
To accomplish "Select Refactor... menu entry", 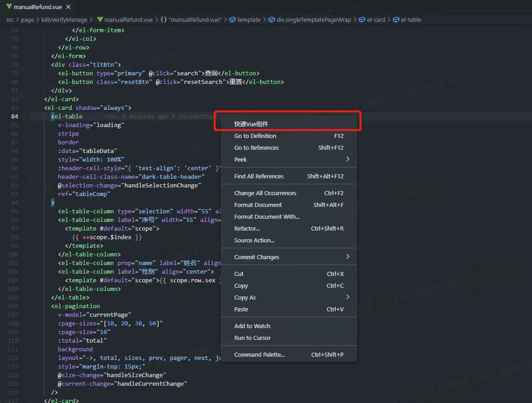I will tap(289, 228).
